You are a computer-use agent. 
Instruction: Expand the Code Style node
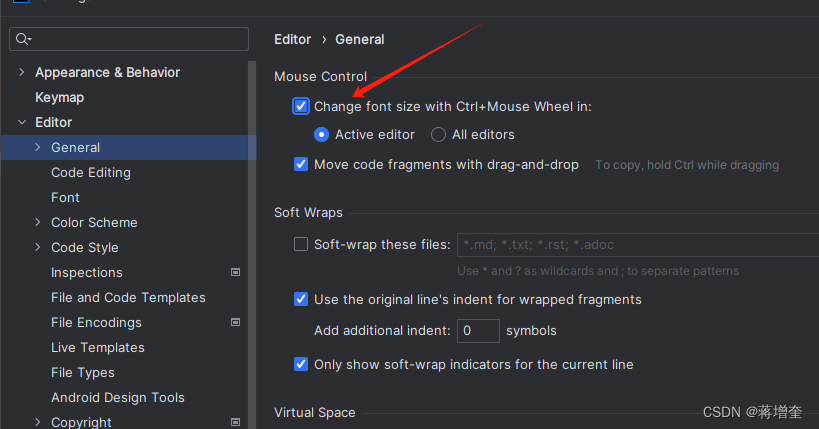[38, 247]
